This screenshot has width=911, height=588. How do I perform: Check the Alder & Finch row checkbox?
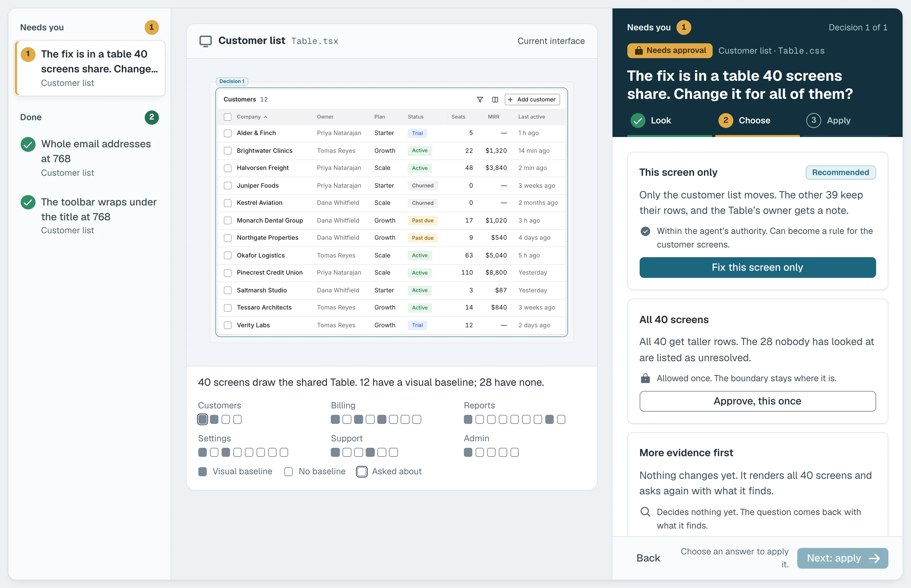coord(227,133)
